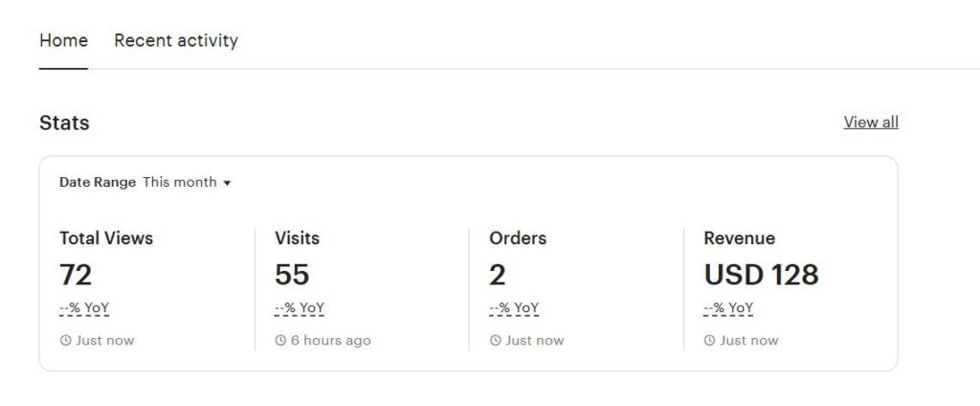Click the Orders count 2
Image resolution: width=980 pixels, height=406 pixels.
click(x=498, y=275)
